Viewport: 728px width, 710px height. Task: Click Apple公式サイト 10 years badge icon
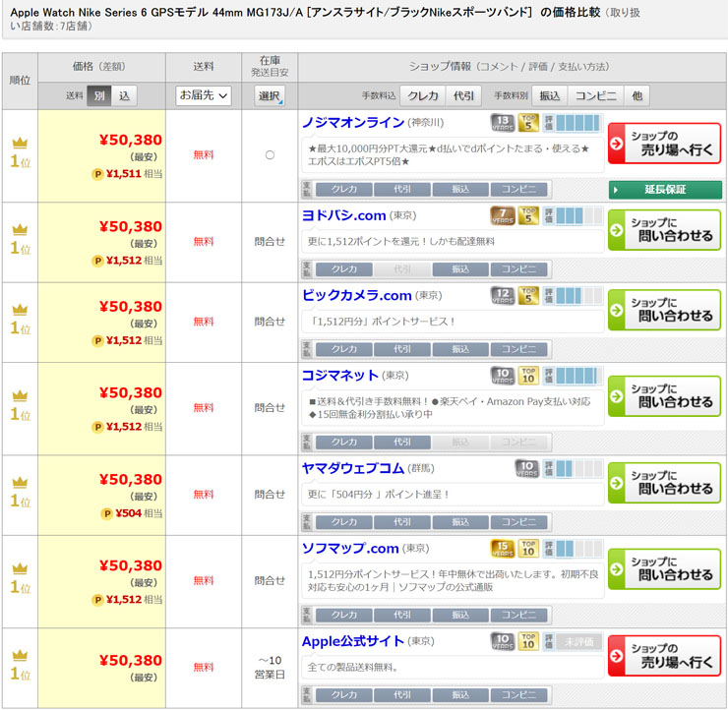click(x=503, y=642)
